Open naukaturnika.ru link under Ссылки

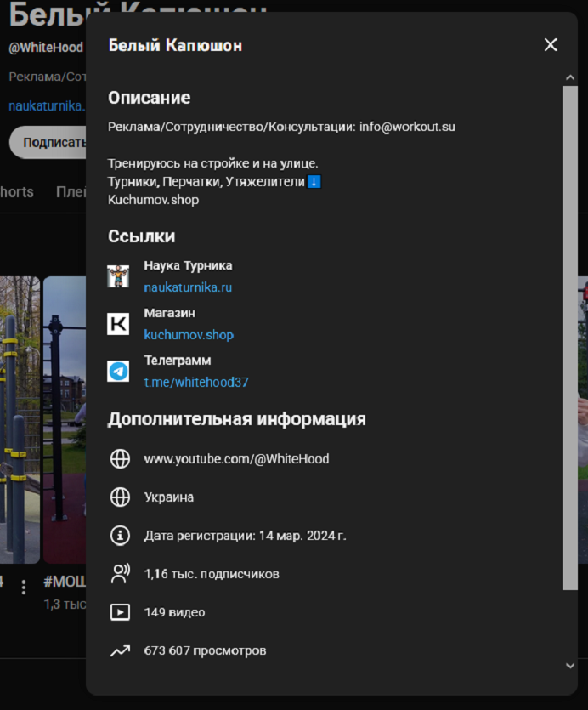[x=188, y=287]
